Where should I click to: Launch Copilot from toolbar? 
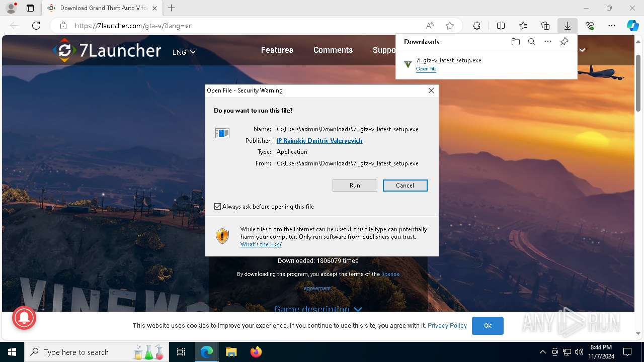click(632, 26)
